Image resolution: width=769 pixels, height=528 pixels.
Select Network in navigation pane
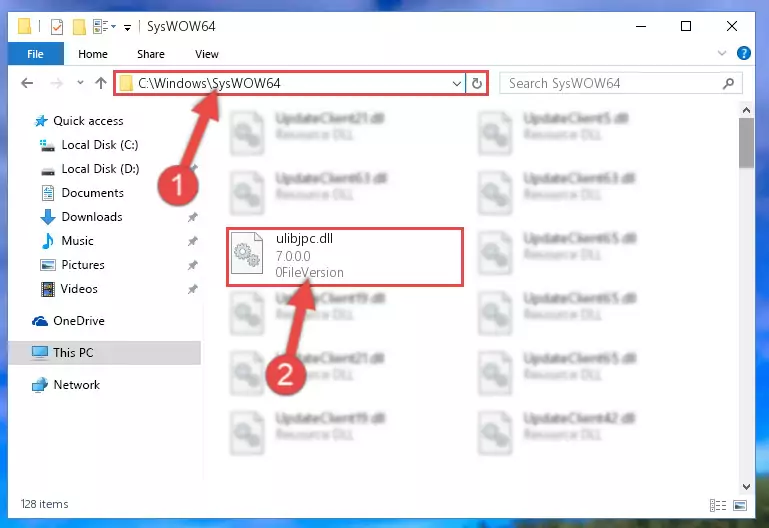77,385
